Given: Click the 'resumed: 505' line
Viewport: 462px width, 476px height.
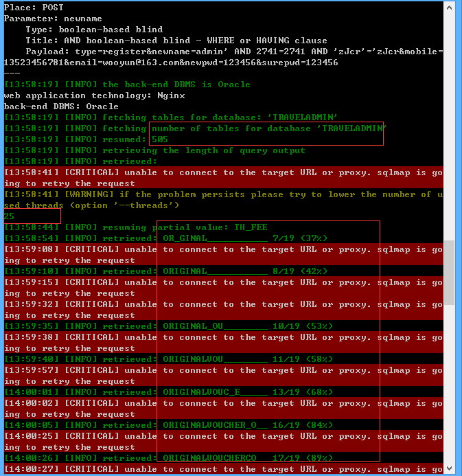Looking at the screenshot, I should coord(86,139).
